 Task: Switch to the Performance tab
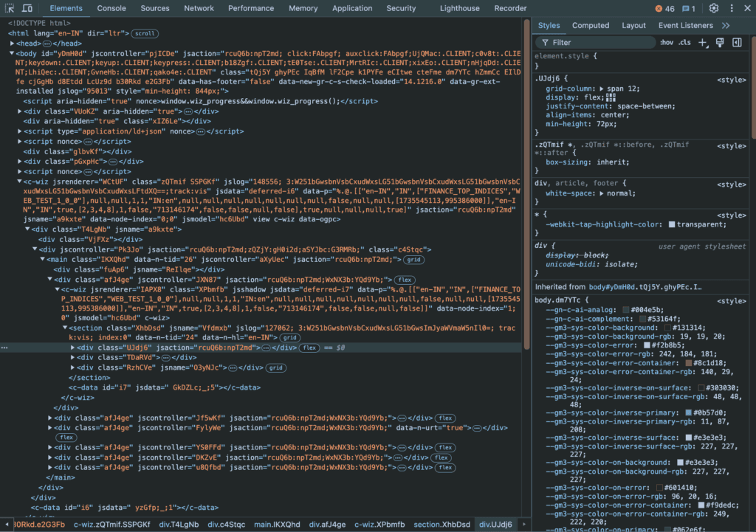tap(251, 8)
